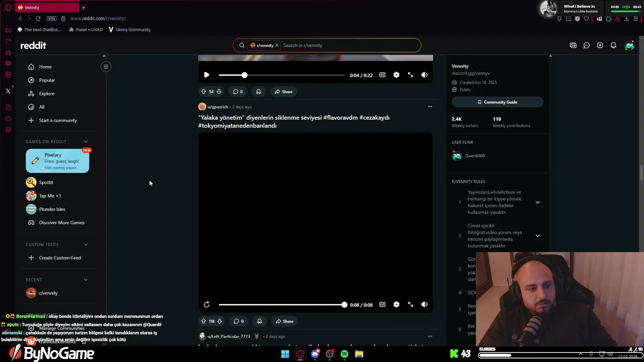Collapse the Custom Feeds section
This screenshot has height=362, width=644.
point(86,244)
